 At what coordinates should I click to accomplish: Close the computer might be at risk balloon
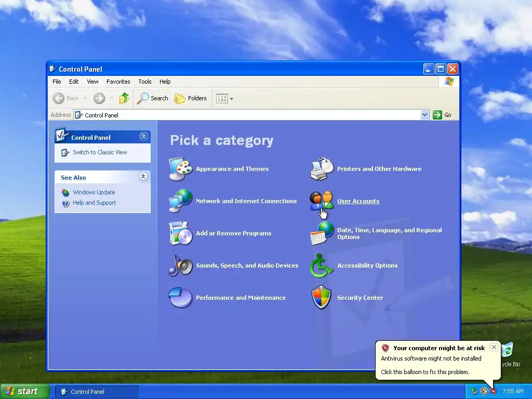pyautogui.click(x=494, y=347)
